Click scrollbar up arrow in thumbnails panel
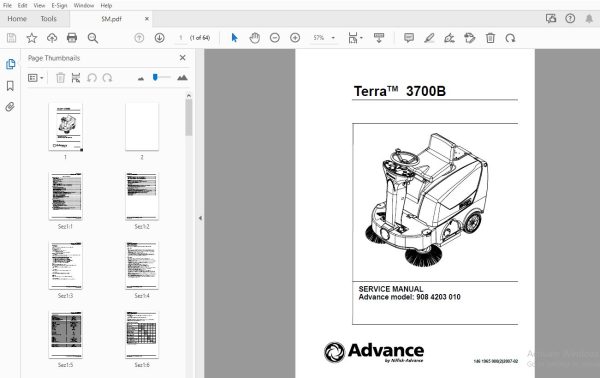The width and height of the screenshot is (600, 378). pyautogui.click(x=189, y=95)
